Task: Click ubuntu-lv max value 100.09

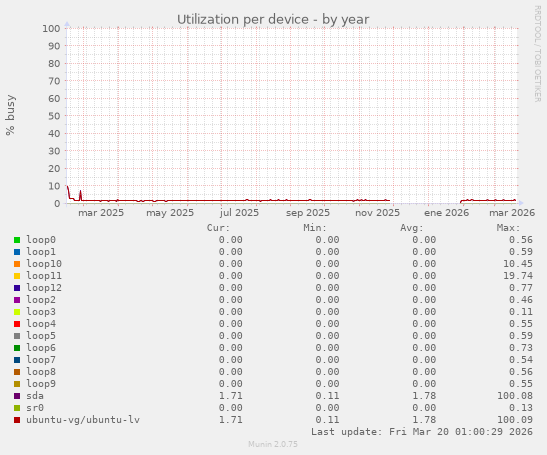Action: [515, 420]
